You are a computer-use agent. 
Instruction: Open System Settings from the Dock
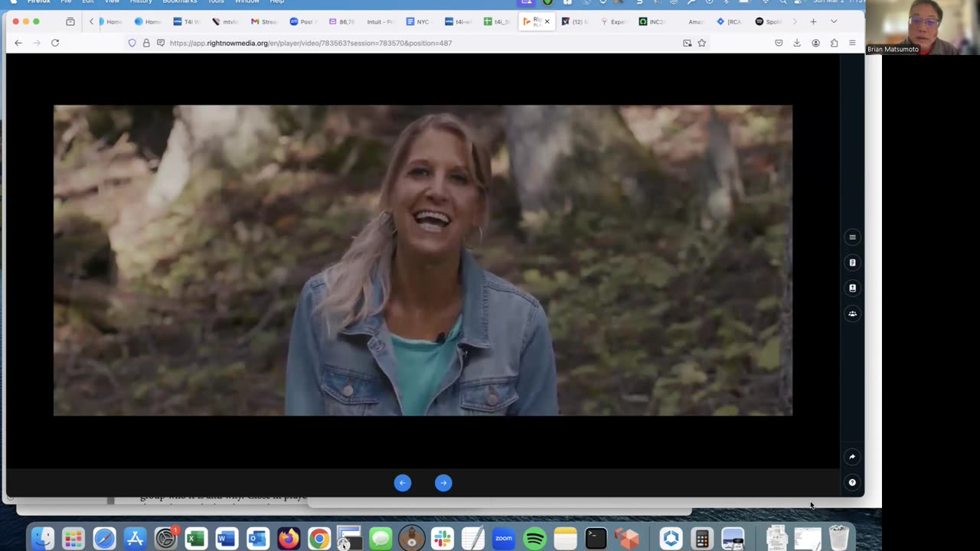point(165,538)
